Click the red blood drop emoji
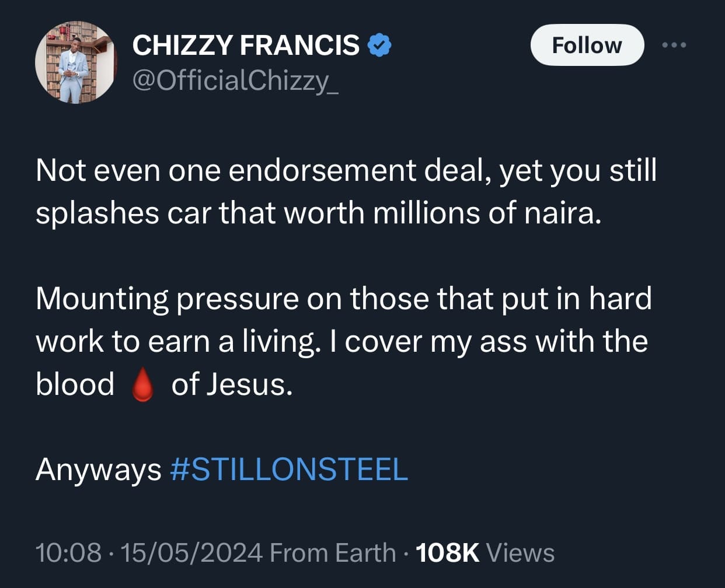The height and width of the screenshot is (588, 725). tap(142, 386)
